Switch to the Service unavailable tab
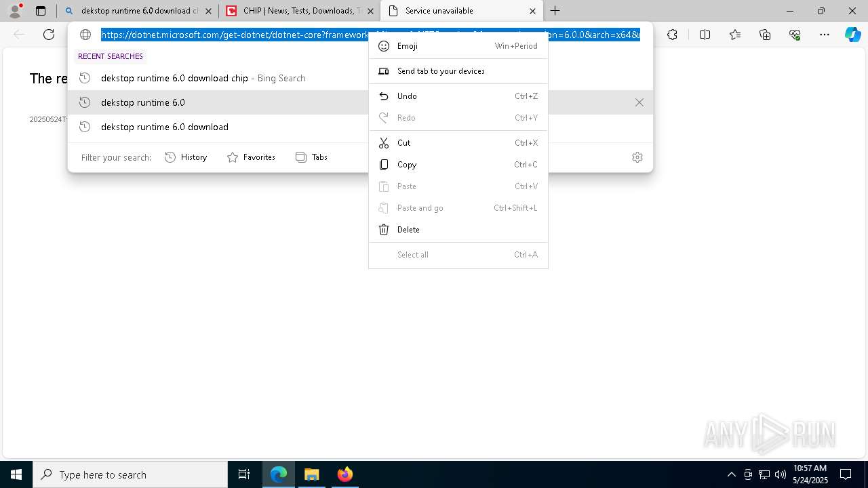868x488 pixels. tap(462, 11)
